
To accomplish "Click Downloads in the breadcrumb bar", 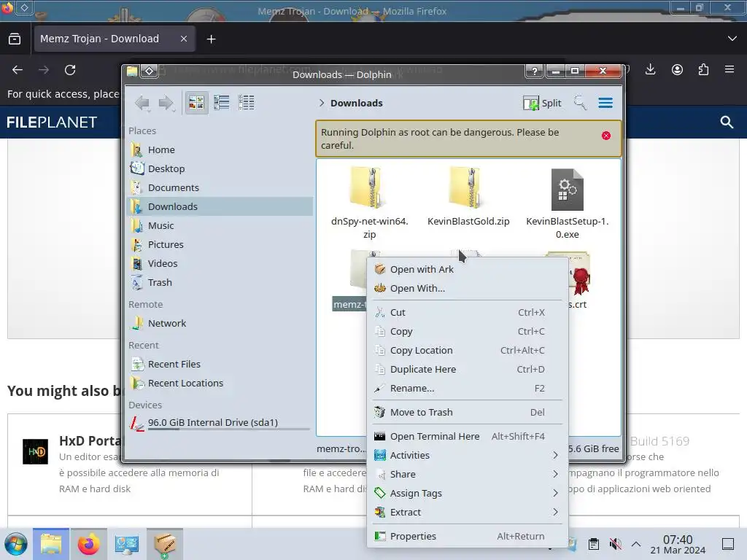I will click(356, 103).
